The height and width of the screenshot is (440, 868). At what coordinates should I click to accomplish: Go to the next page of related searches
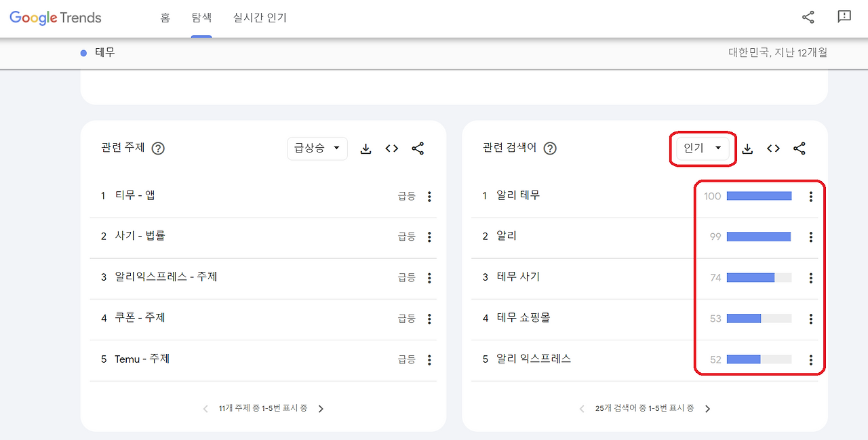point(707,408)
